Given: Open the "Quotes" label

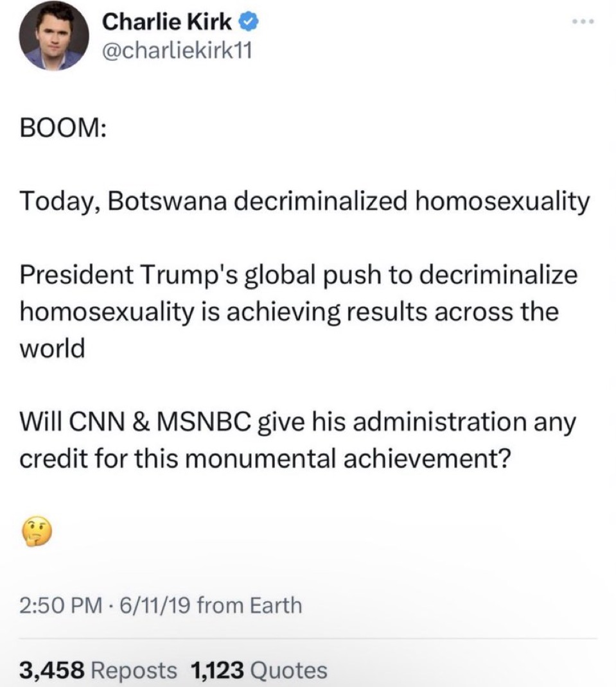Looking at the screenshot, I should 288,670.
